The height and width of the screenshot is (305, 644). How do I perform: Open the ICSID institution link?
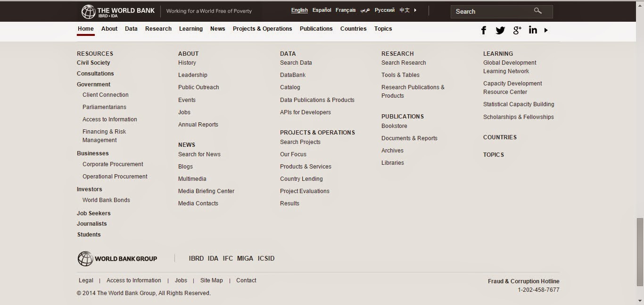tap(266, 259)
